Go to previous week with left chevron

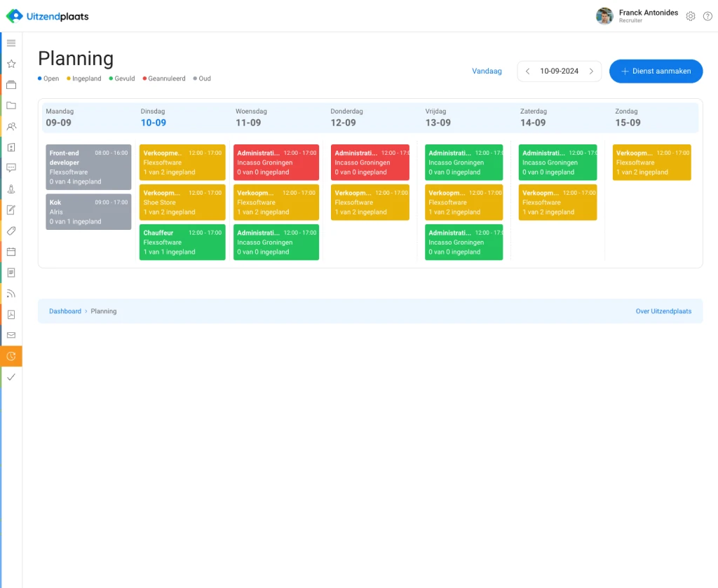[528, 71]
